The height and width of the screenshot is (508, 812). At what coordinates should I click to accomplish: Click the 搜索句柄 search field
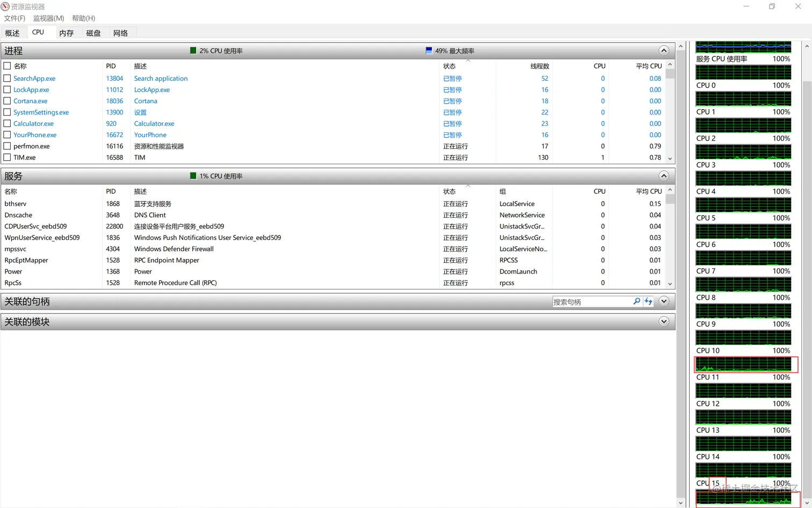click(x=592, y=302)
